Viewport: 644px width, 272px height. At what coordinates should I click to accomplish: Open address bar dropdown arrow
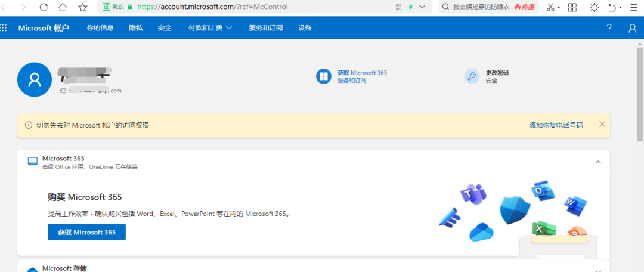(x=422, y=7)
